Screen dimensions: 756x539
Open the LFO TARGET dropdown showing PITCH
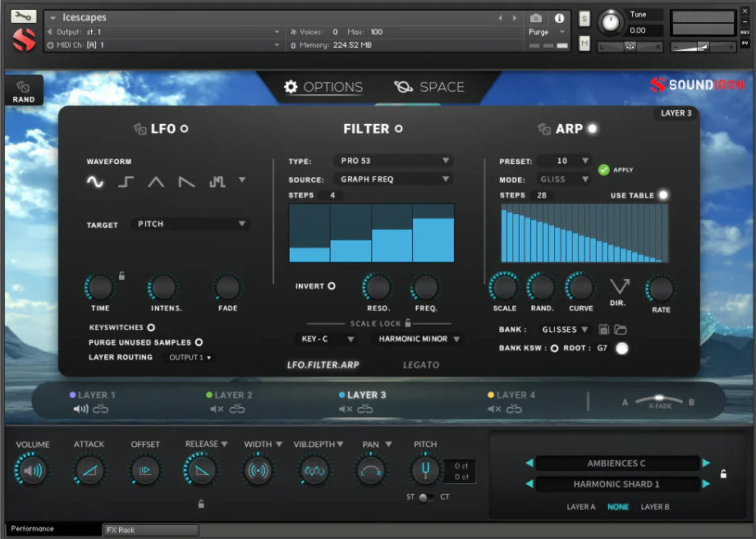coord(190,223)
